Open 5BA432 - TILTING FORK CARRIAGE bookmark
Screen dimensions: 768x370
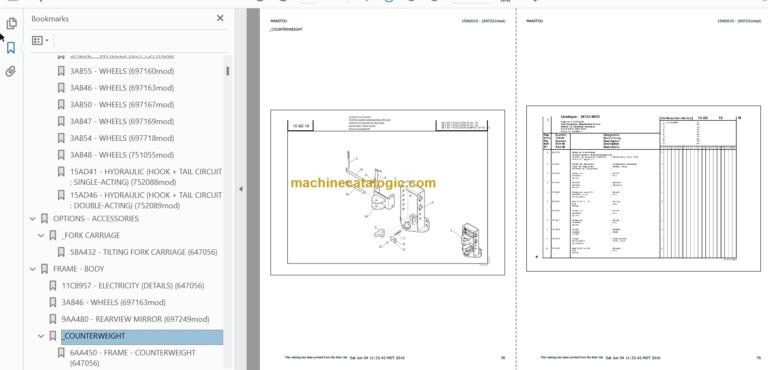(144, 252)
